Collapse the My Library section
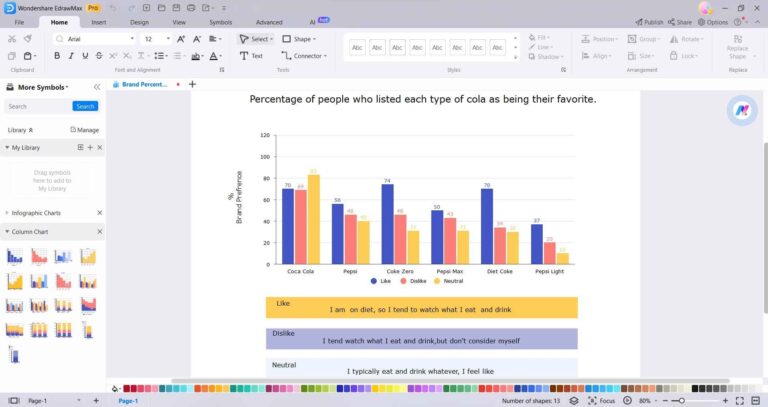768x407 pixels. pyautogui.click(x=7, y=147)
